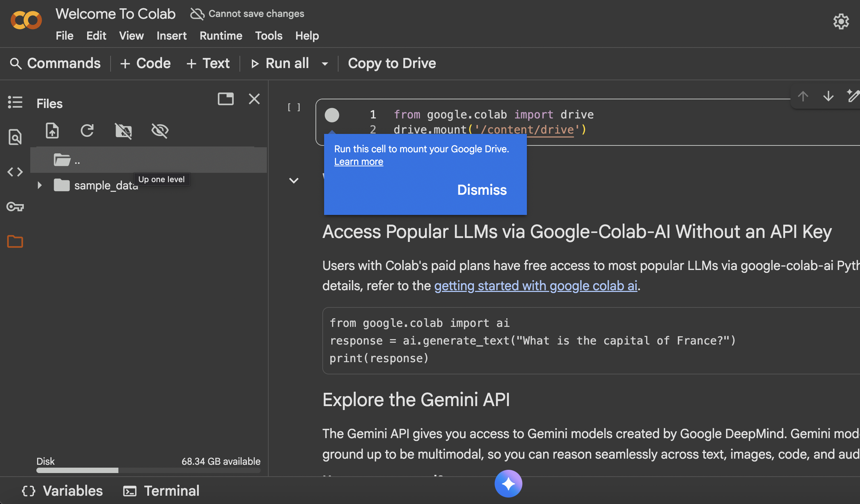This screenshot has width=860, height=504.
Task: Click the Upload to session storage icon
Action: 52,131
